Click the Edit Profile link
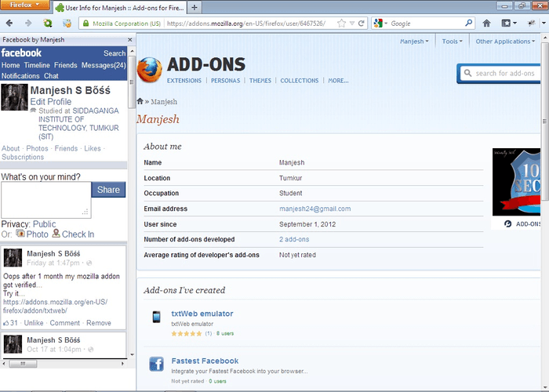 (51, 101)
